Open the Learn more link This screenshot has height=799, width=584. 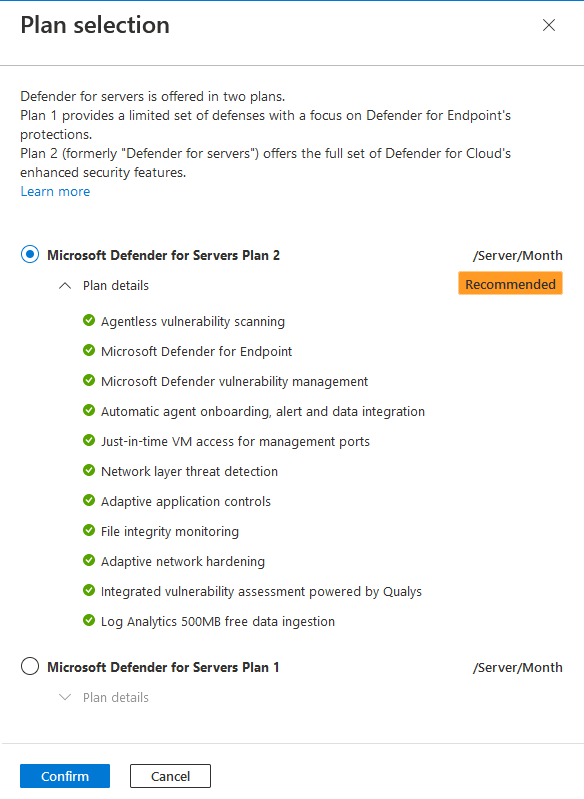[x=55, y=192]
